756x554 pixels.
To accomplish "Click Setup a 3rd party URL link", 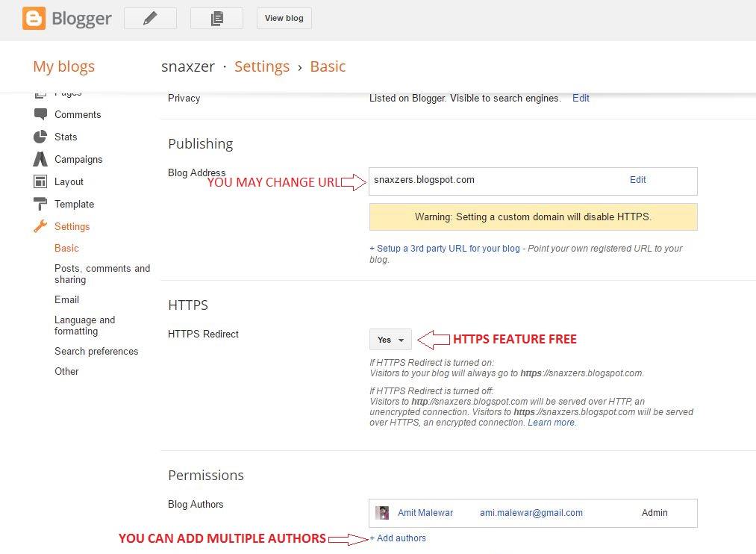I will click(x=445, y=249).
